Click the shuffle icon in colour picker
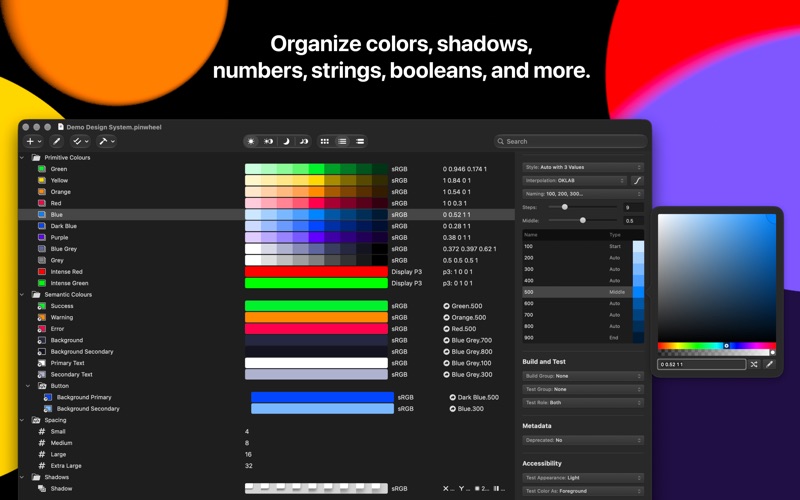 [754, 364]
